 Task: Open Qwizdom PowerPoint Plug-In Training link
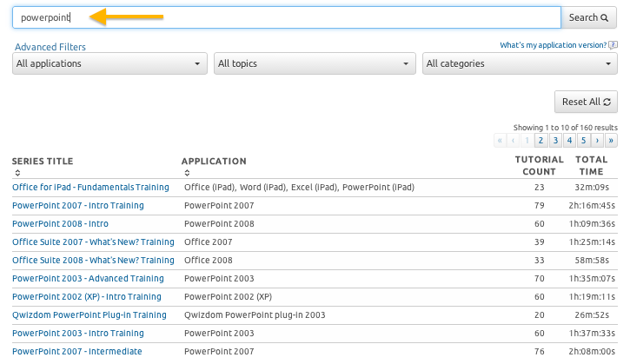(x=89, y=315)
